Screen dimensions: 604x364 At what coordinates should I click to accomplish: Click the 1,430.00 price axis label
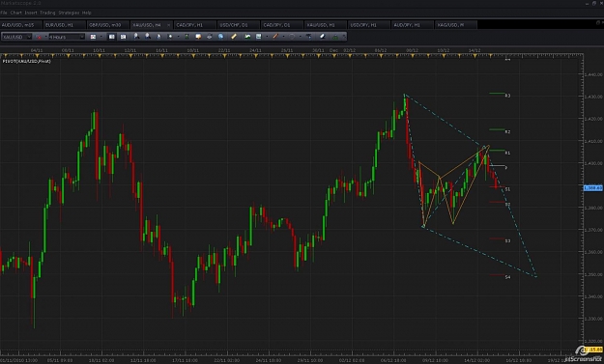tap(593, 97)
